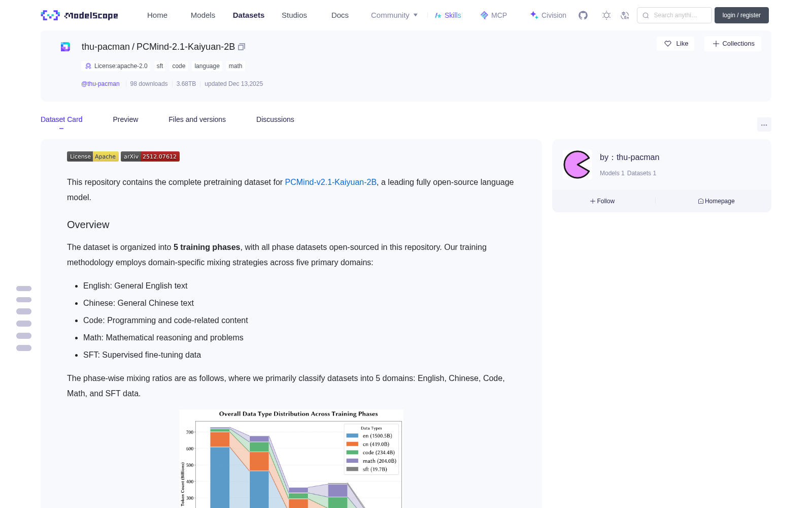
Task: Click the 'by：thu-pacman' author name
Action: 629,157
